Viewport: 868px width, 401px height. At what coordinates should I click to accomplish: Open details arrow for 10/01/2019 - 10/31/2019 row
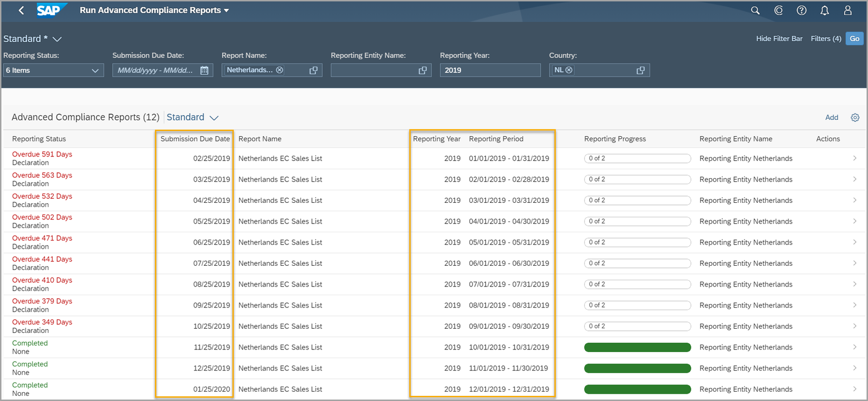point(855,347)
